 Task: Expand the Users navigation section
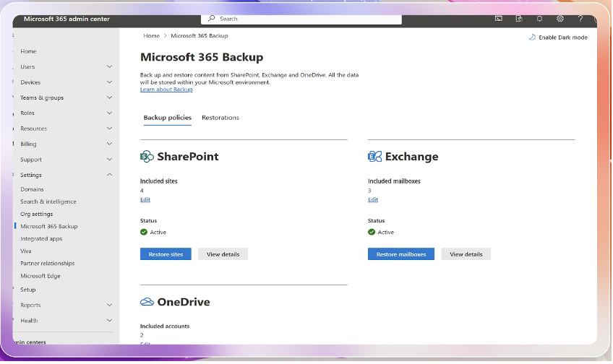(109, 66)
